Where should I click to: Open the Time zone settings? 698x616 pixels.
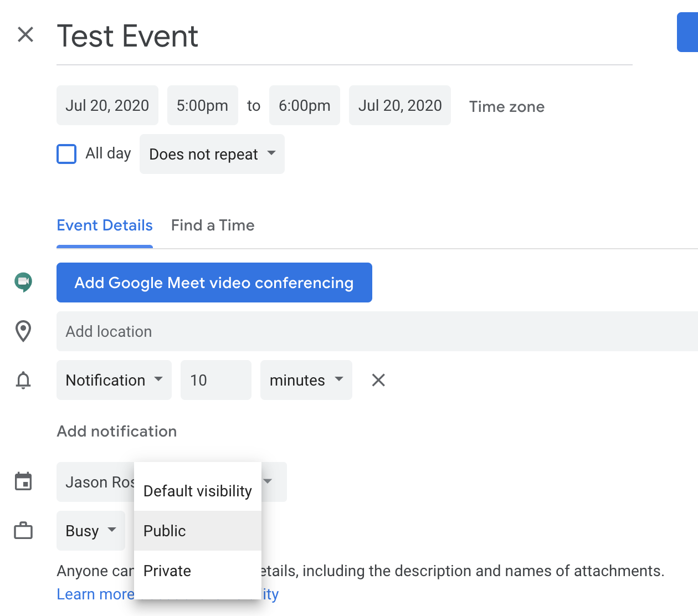[x=507, y=106]
